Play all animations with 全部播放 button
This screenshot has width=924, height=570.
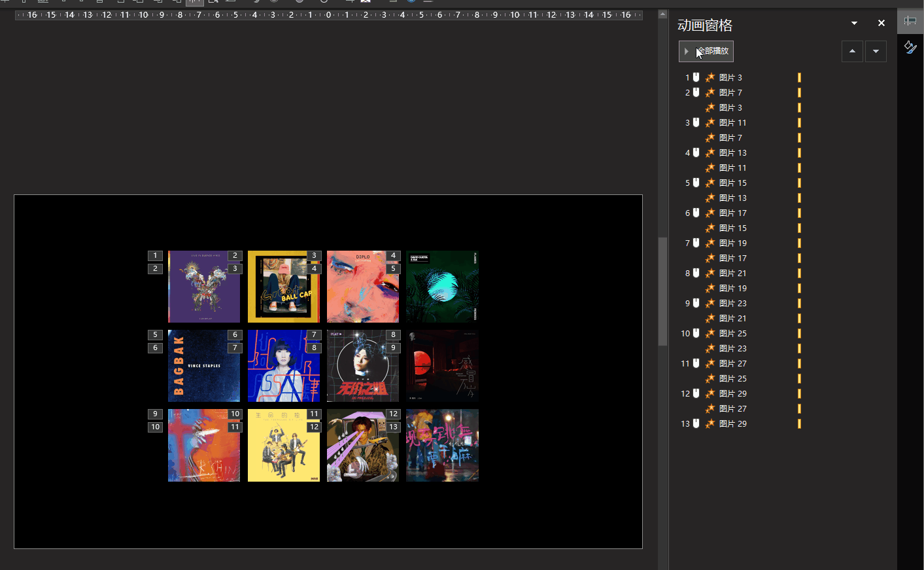706,51
